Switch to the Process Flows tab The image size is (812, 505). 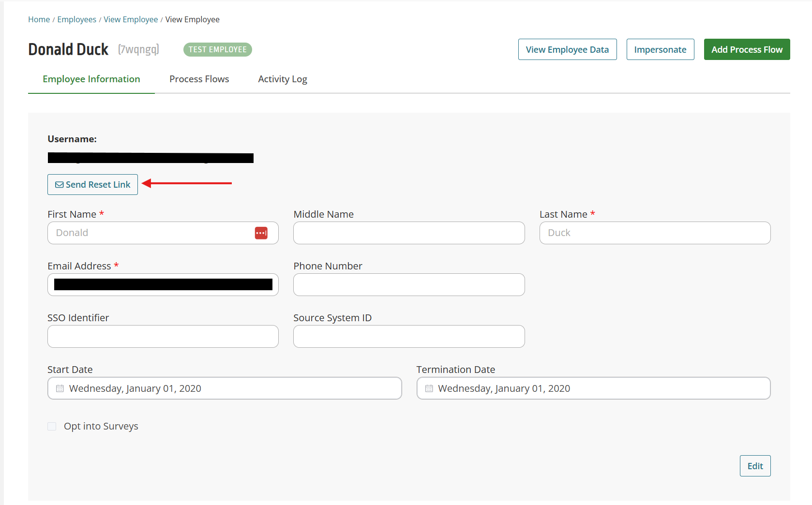pos(199,79)
